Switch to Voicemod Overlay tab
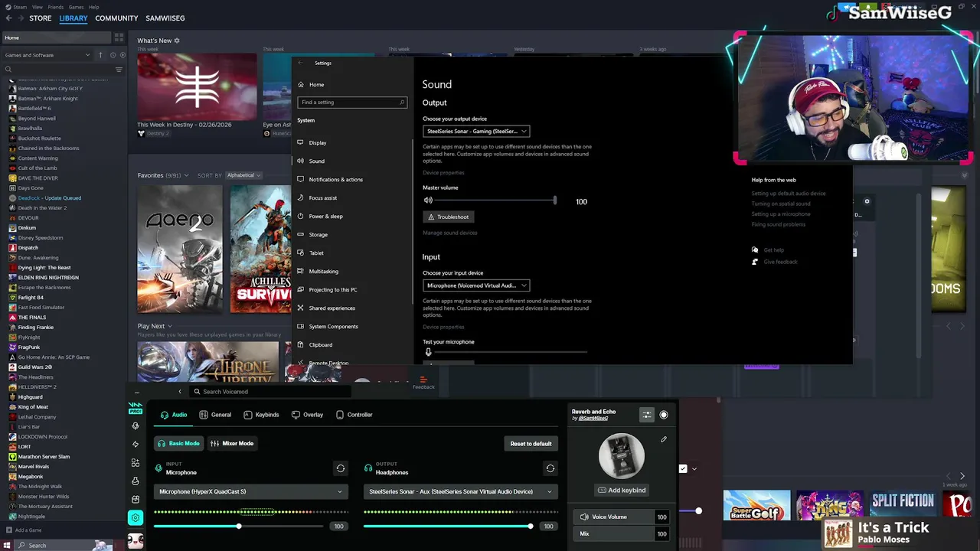 308,415
